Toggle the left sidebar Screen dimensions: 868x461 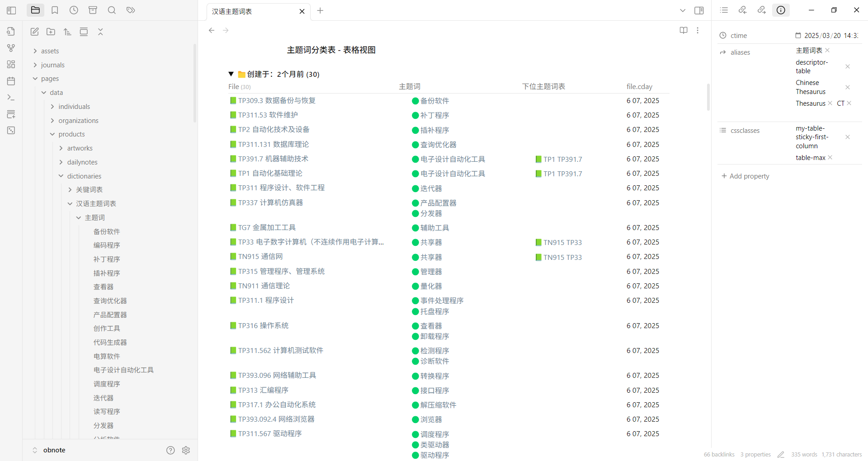click(12, 10)
